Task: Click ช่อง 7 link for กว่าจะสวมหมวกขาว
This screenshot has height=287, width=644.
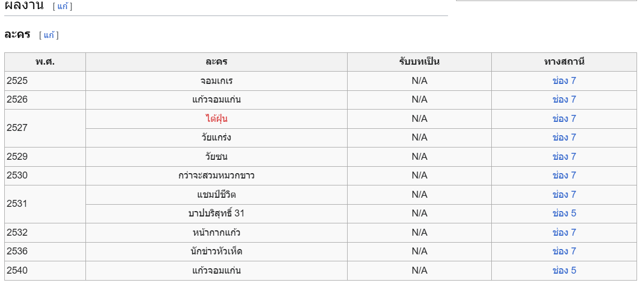Action: [564, 175]
